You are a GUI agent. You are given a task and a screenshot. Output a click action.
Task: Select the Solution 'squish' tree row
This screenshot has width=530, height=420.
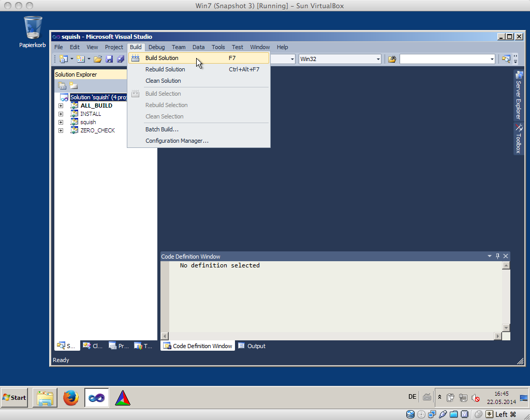[98, 97]
